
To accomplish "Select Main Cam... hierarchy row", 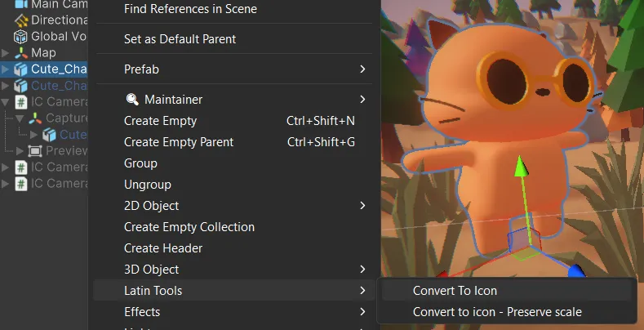I will point(43,5).
